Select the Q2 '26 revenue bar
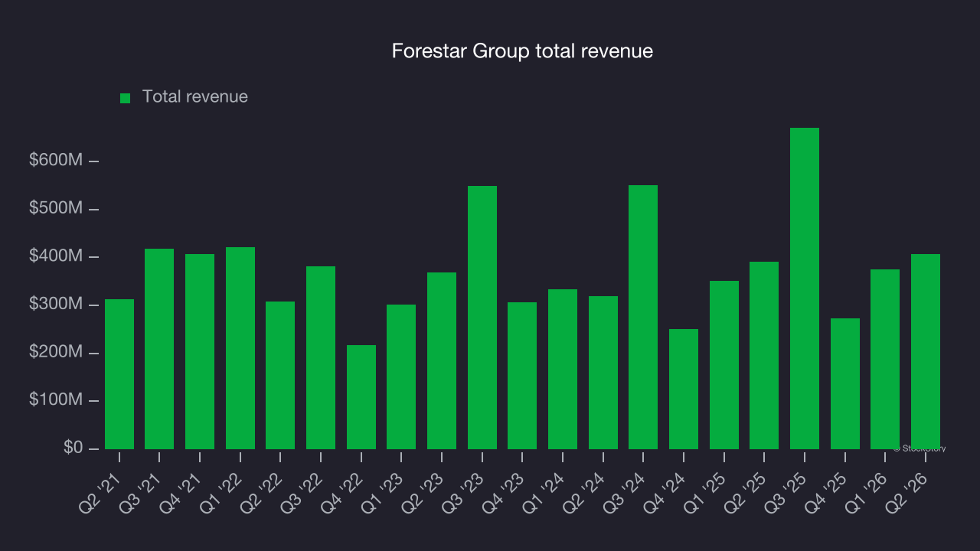This screenshot has width=980, height=551. click(x=926, y=351)
